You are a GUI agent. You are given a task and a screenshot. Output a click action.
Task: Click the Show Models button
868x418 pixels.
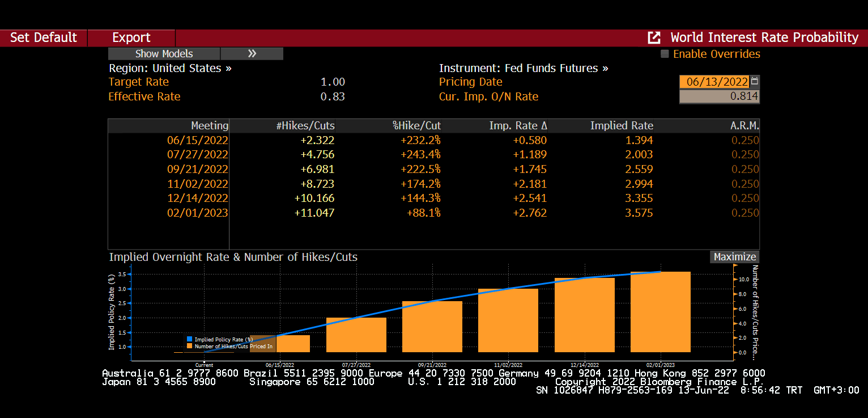pos(164,54)
